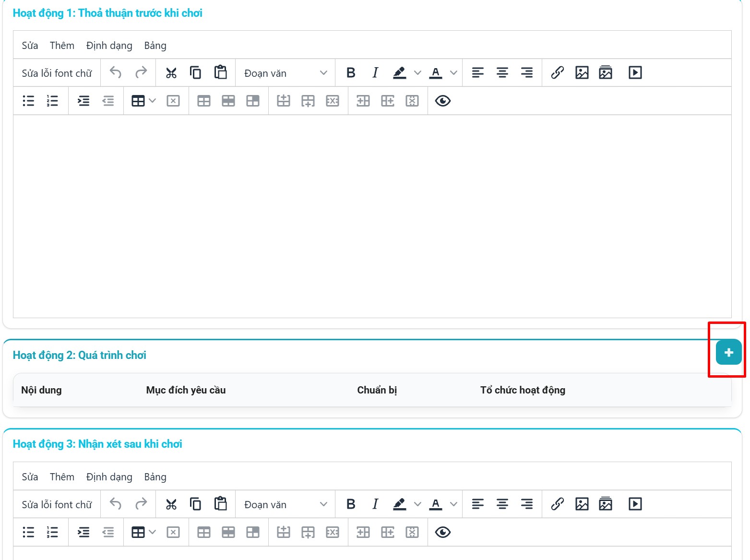The image size is (750, 560).
Task: Center align text in Hoạt động 3 editor
Action: click(502, 504)
